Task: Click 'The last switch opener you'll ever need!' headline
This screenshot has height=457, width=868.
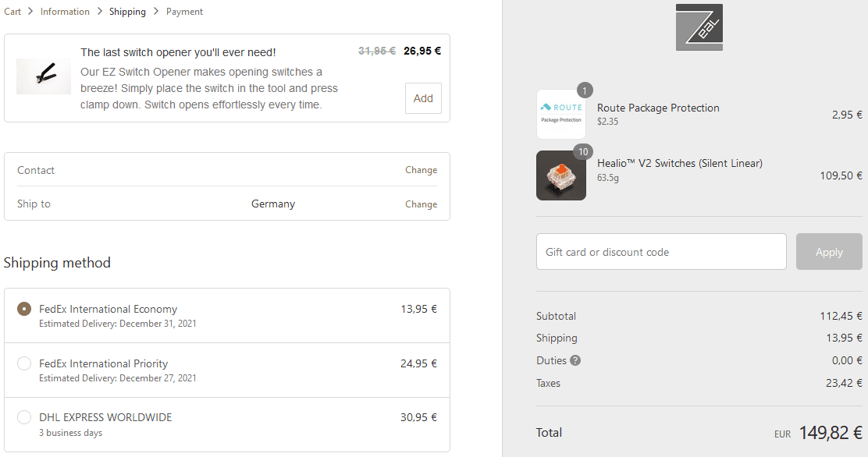Action: (x=178, y=52)
